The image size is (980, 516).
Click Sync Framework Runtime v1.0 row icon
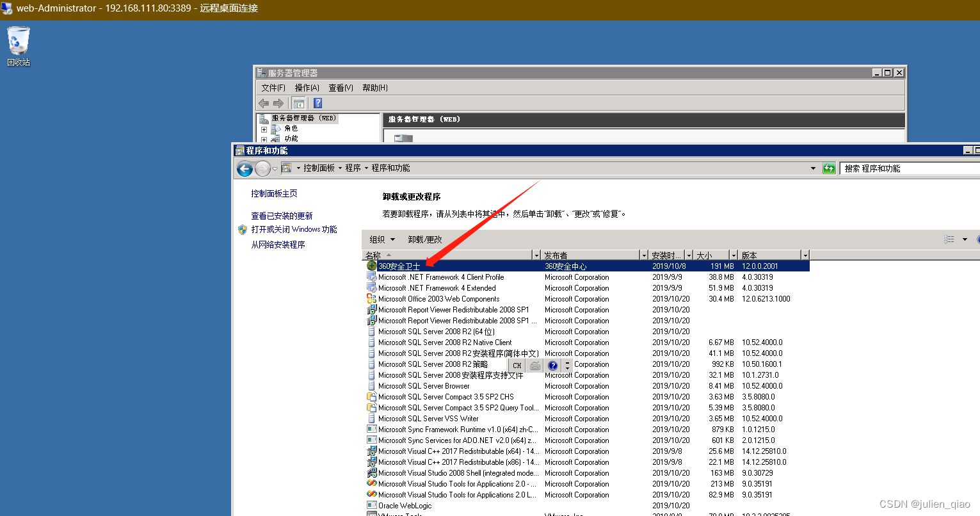coord(372,429)
